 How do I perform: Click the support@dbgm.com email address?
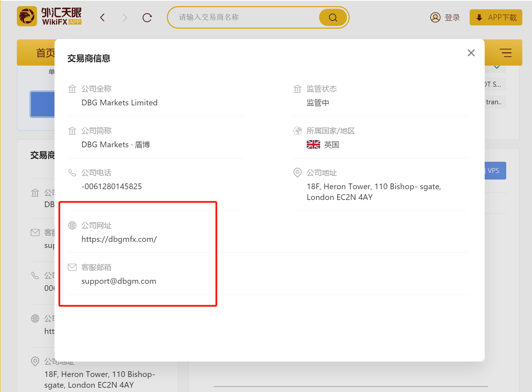(x=119, y=281)
